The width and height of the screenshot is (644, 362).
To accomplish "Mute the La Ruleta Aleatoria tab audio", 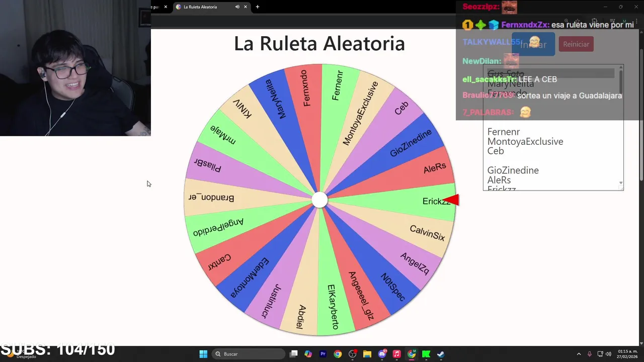I will [x=237, y=7].
